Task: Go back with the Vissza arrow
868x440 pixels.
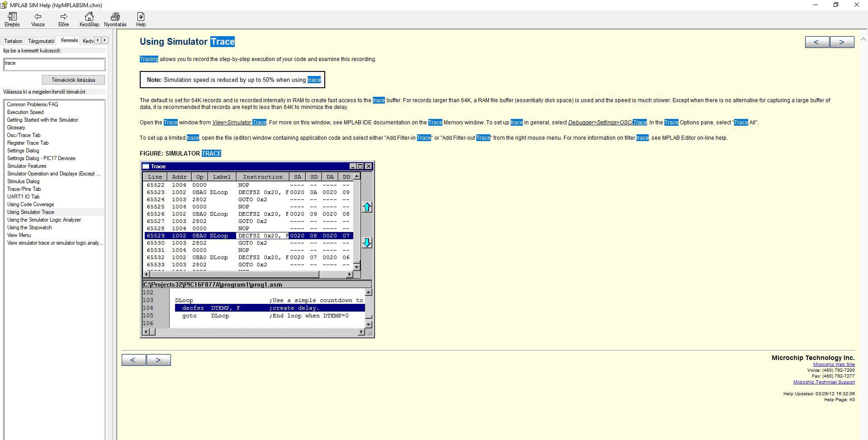Action: point(38,19)
